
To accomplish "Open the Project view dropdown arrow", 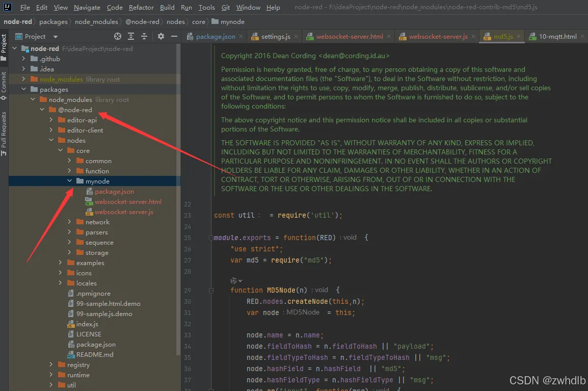I will pos(56,37).
